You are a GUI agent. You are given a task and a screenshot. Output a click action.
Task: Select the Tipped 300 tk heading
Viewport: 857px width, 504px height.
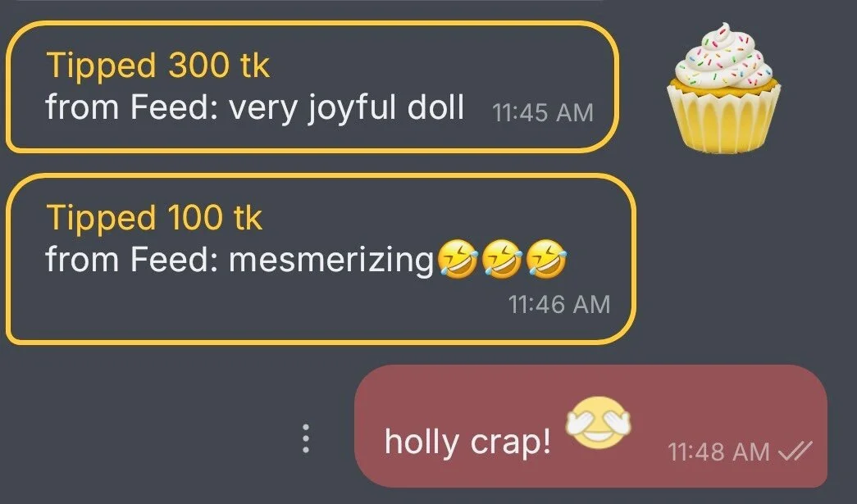coord(158,66)
